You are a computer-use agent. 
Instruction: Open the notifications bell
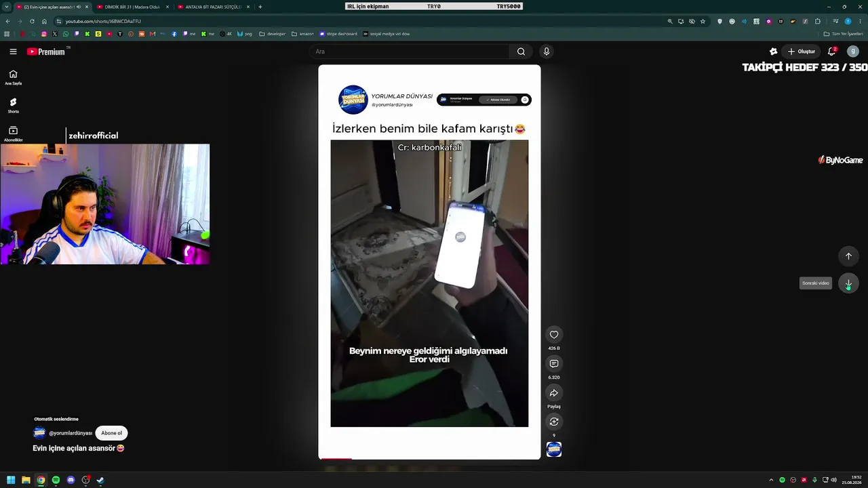coord(832,52)
